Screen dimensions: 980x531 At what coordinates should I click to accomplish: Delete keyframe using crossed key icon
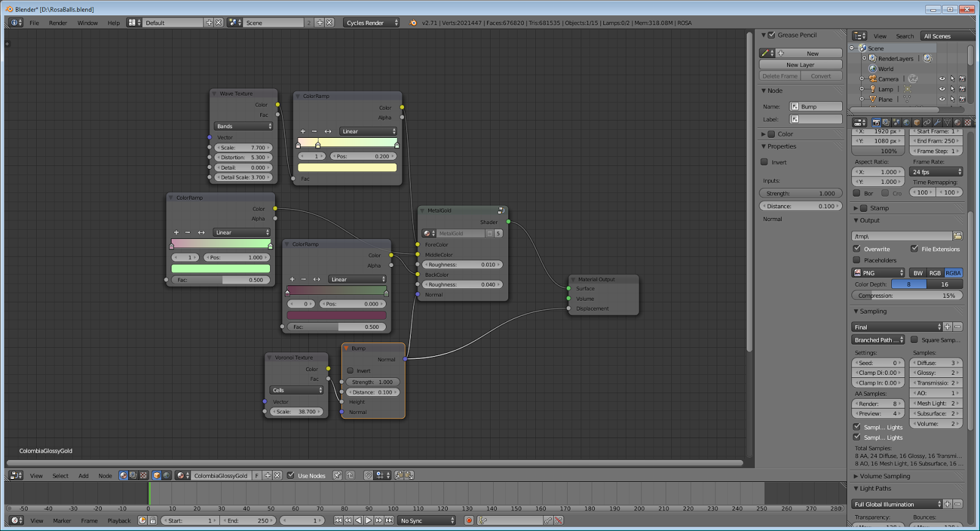pos(559,521)
